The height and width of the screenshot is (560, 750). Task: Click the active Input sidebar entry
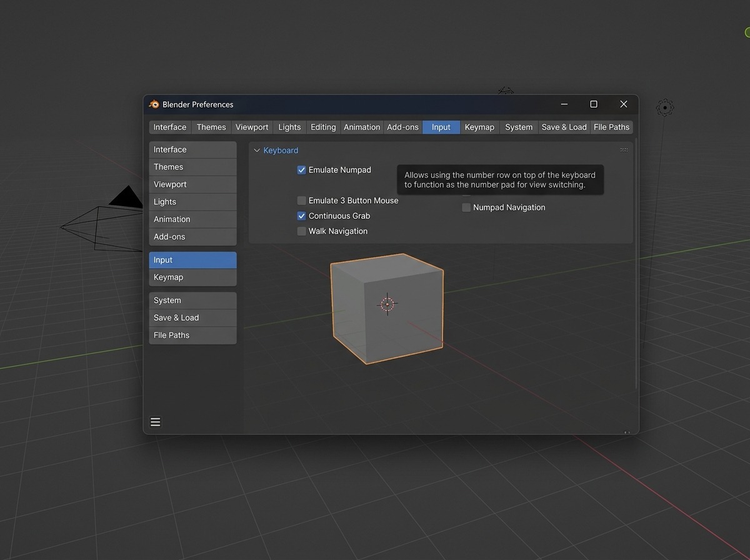click(192, 260)
